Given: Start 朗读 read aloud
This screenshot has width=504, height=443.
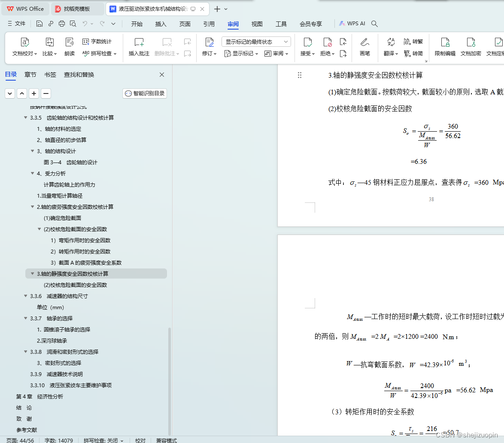Looking at the screenshot, I should pos(70,47).
